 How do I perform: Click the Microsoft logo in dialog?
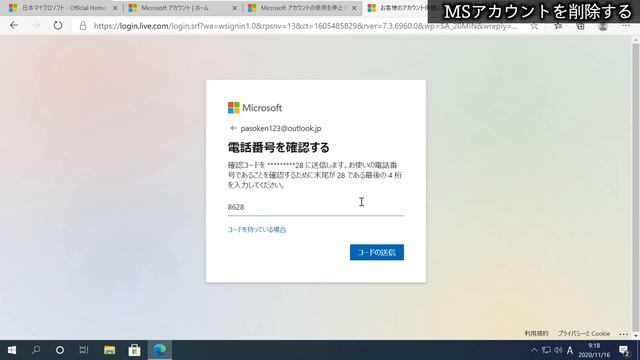255,108
